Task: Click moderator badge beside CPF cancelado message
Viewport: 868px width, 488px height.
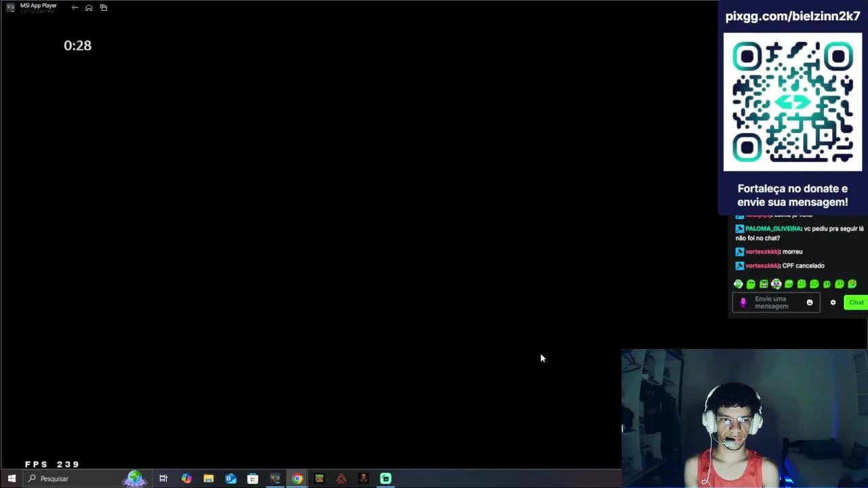Action: pos(740,266)
